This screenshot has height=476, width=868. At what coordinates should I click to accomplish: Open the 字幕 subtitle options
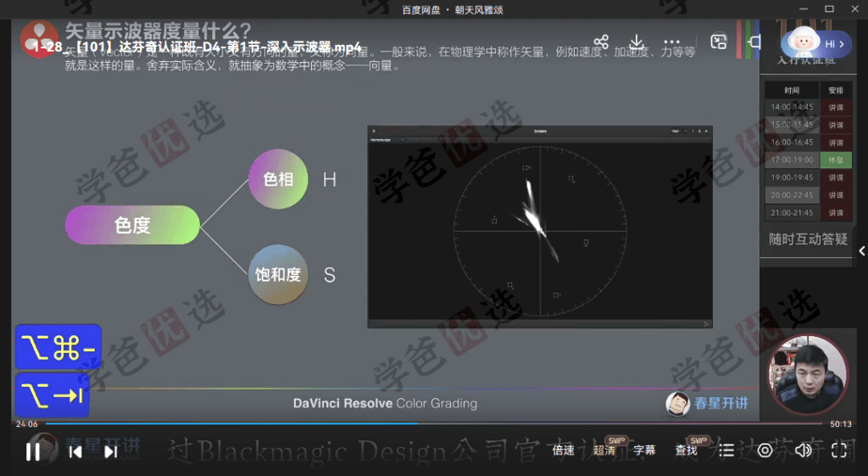(x=644, y=451)
